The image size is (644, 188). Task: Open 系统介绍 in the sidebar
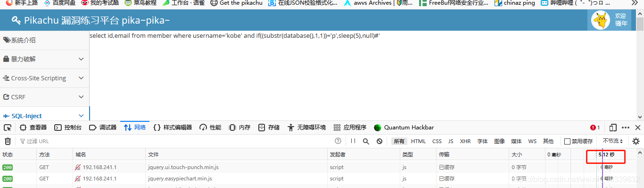click(x=44, y=40)
